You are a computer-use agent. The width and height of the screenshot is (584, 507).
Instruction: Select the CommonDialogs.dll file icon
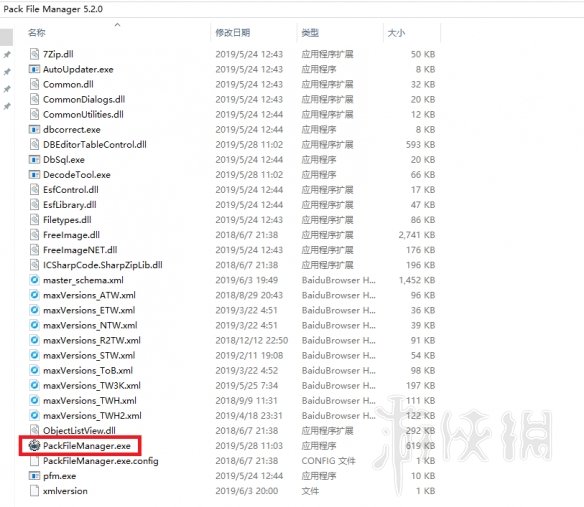coord(34,99)
